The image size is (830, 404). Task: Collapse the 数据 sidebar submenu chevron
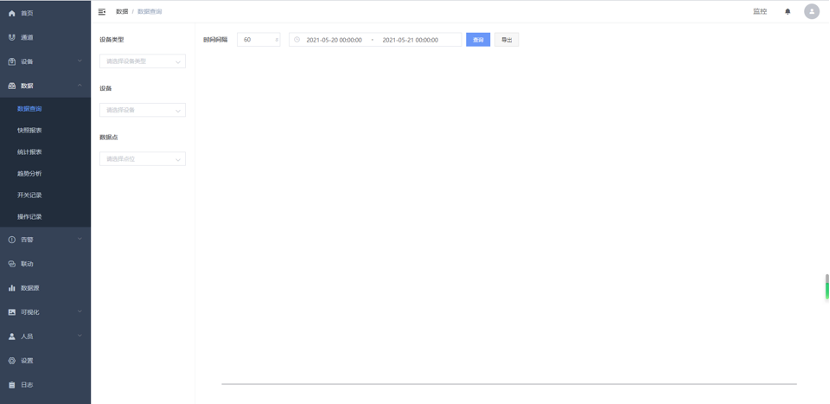click(x=80, y=85)
